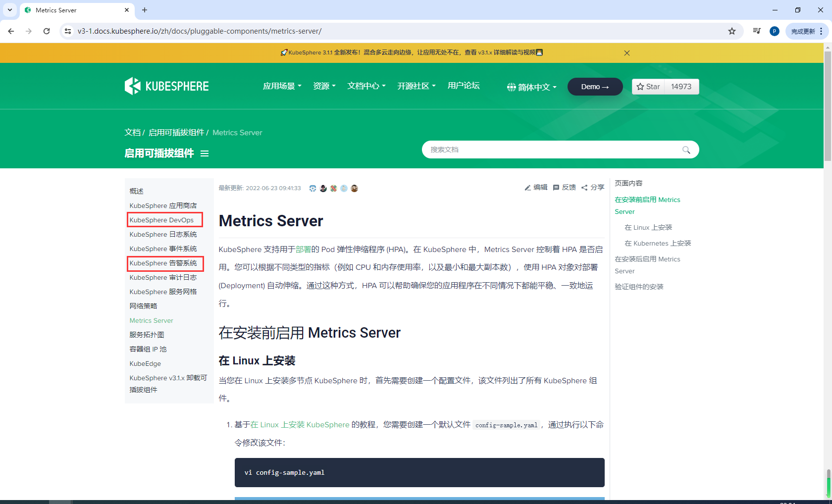
Task: Open KubeSphere 事件系统 in sidebar
Action: [163, 249]
